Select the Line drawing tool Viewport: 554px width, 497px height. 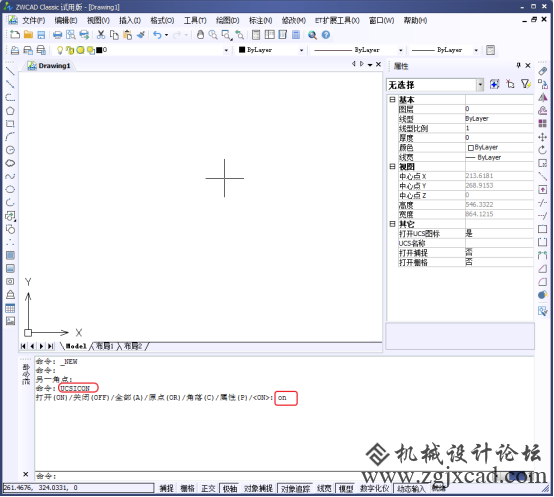[x=10, y=71]
